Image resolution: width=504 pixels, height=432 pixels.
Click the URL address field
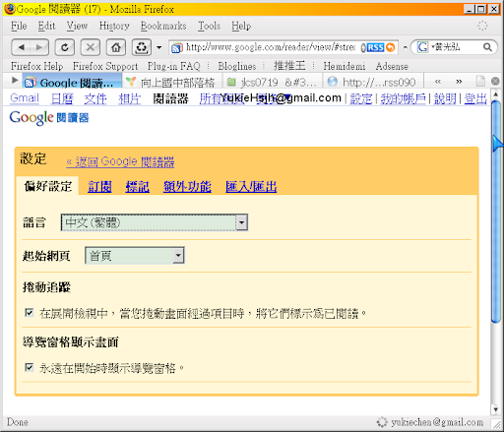pos(271,47)
